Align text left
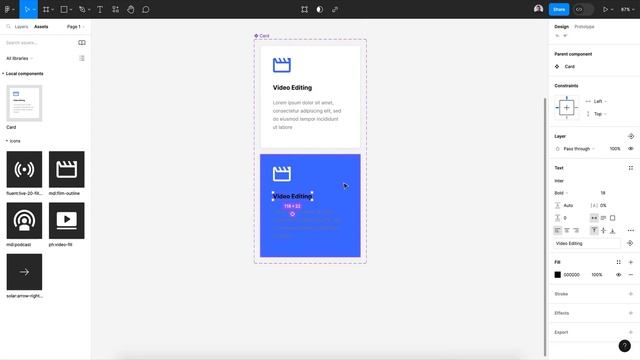 click(558, 231)
